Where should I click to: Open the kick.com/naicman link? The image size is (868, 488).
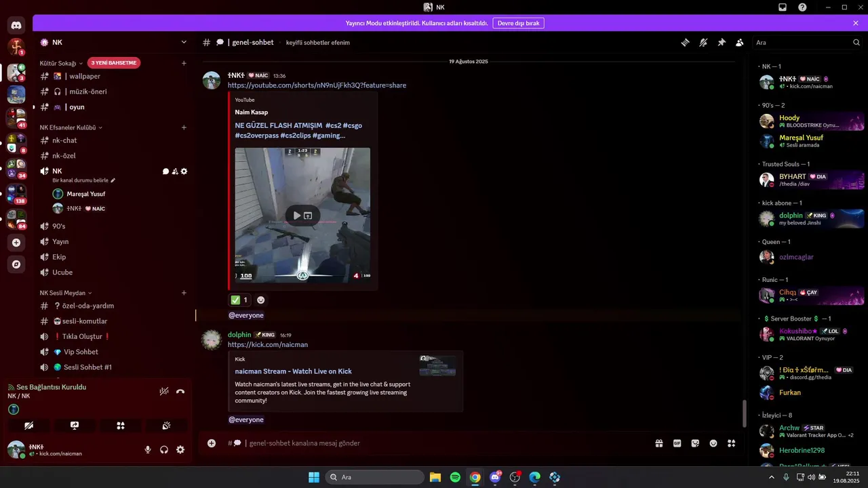coord(268,345)
